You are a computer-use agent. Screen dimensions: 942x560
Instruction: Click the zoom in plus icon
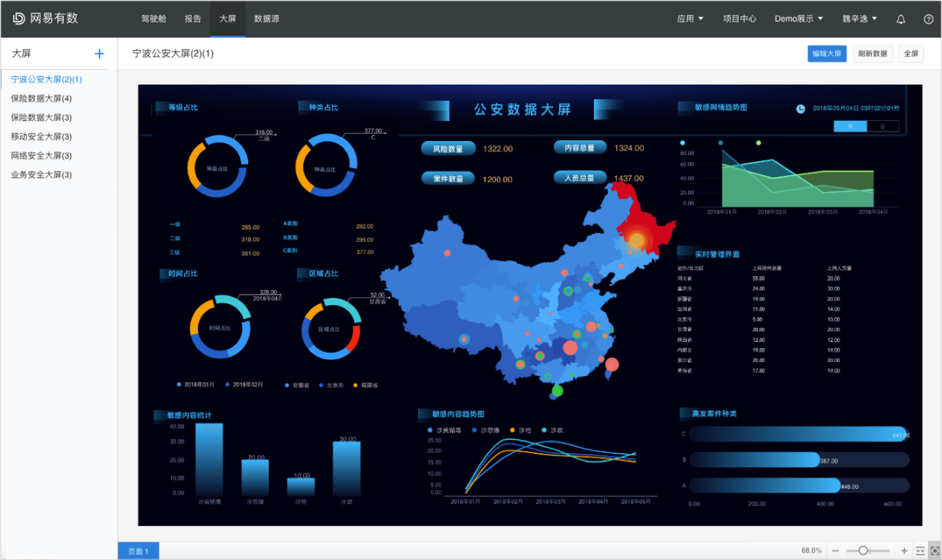point(903,551)
